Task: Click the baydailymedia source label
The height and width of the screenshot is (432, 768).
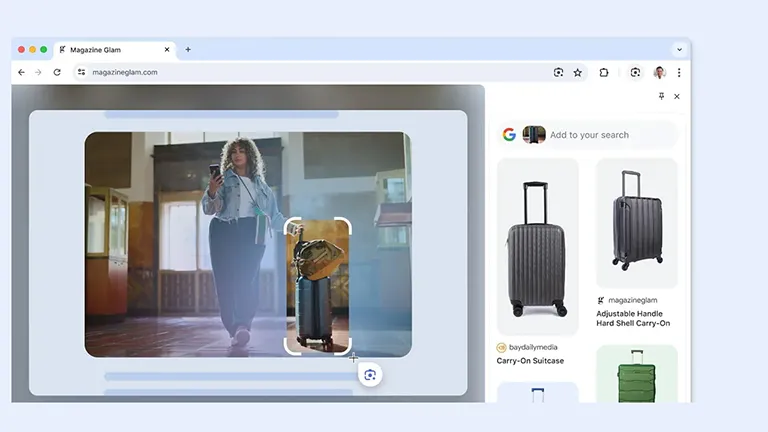Action: pyautogui.click(x=533, y=347)
